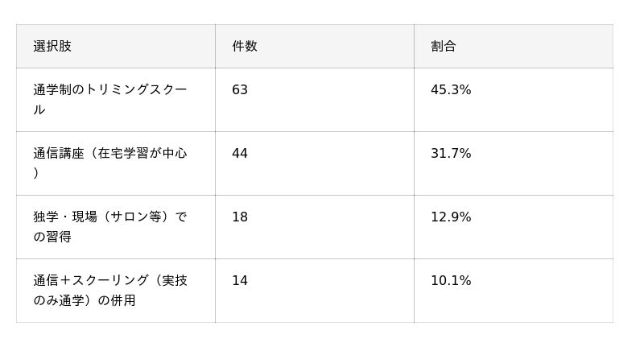Image resolution: width=644 pixels, height=347 pixels.
Task: Select the 通信+スクーリングの併用 cell
Action: (x=116, y=291)
